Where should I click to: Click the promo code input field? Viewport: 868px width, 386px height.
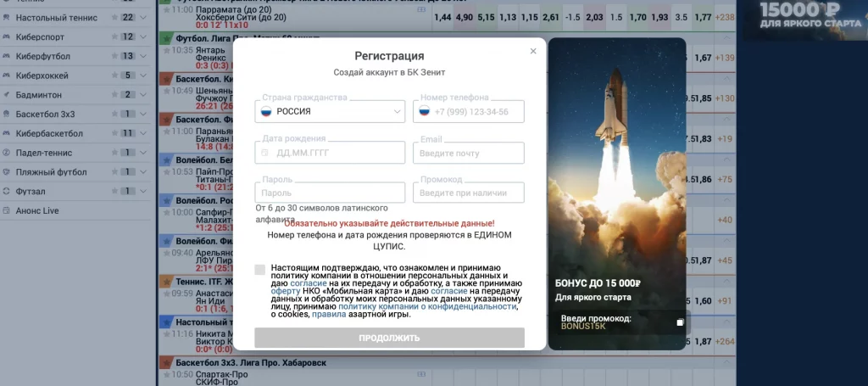(468, 193)
